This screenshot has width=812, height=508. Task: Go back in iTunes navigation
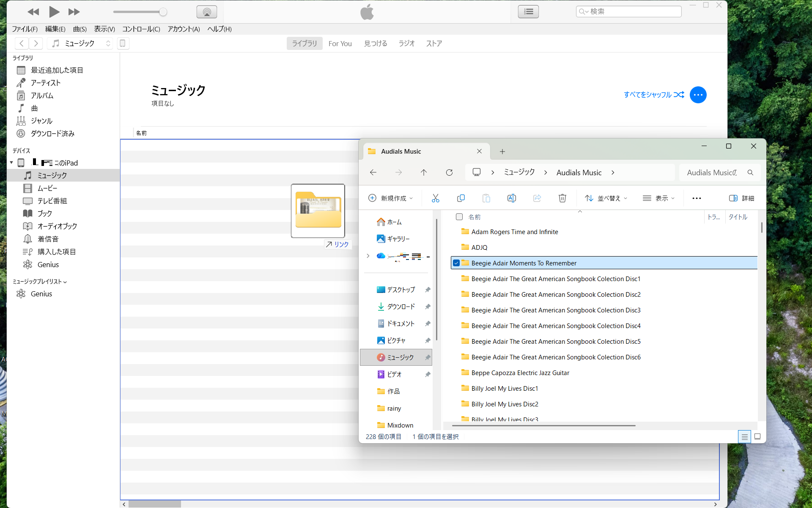click(x=22, y=43)
